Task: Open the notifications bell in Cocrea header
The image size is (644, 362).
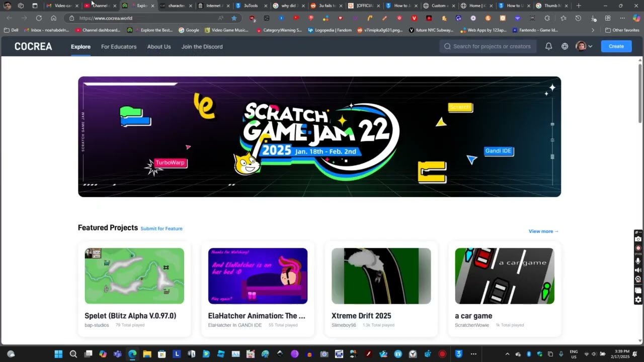Action: pos(548,46)
